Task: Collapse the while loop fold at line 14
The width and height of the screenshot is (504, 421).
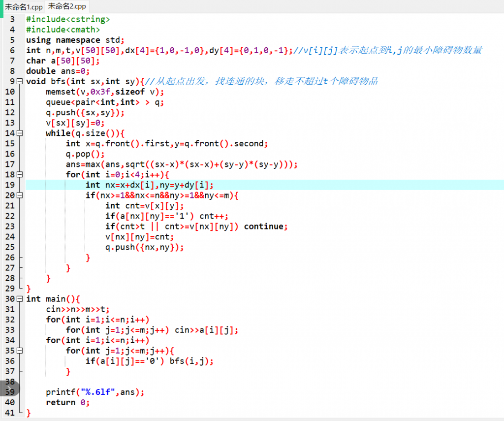Action: tap(20, 133)
